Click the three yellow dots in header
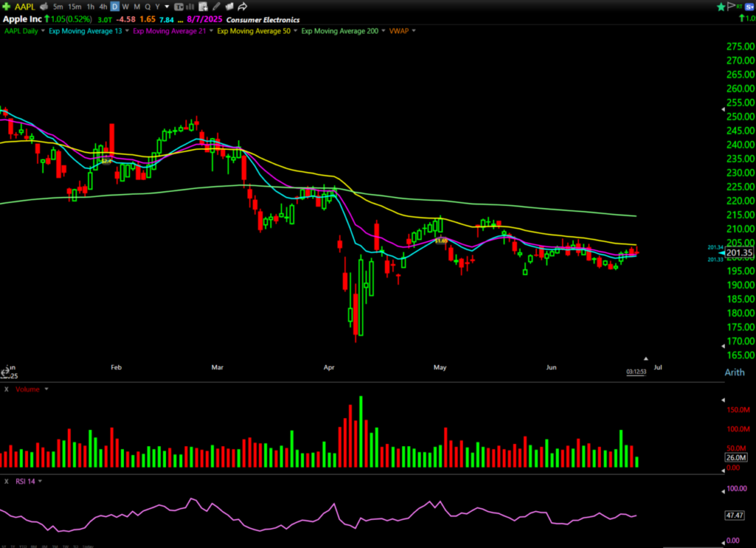756x548 pixels. point(180,21)
